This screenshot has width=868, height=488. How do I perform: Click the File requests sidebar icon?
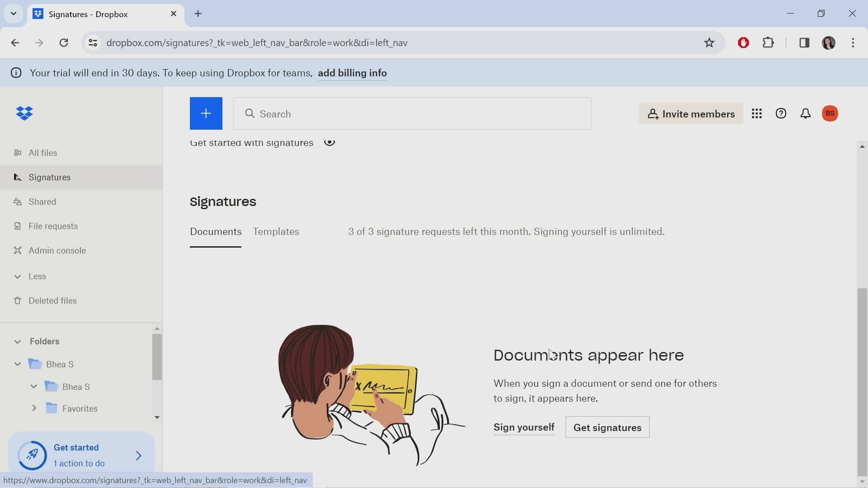point(17,226)
